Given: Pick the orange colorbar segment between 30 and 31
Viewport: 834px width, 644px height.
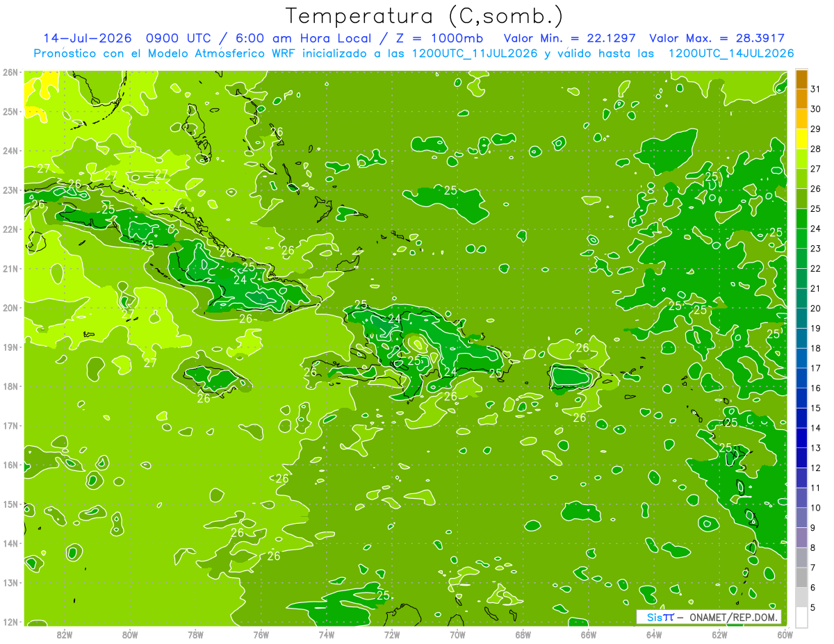Looking at the screenshot, I should click(801, 99).
